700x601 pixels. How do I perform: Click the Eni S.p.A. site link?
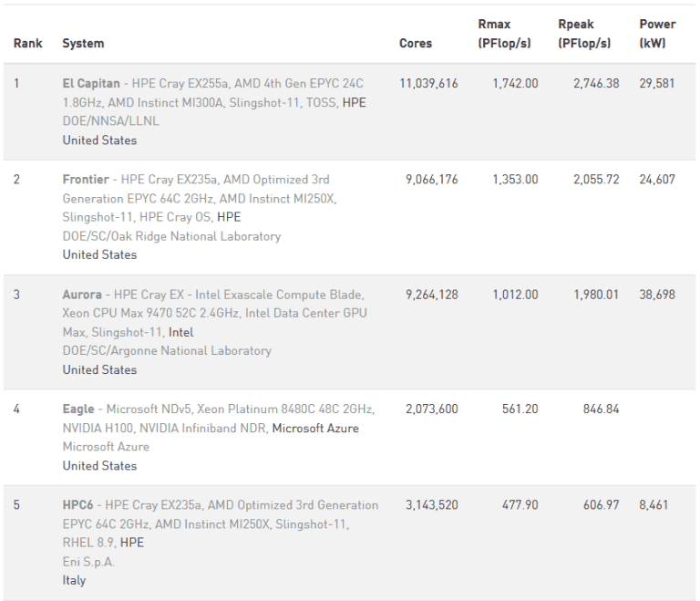pyautogui.click(x=88, y=562)
